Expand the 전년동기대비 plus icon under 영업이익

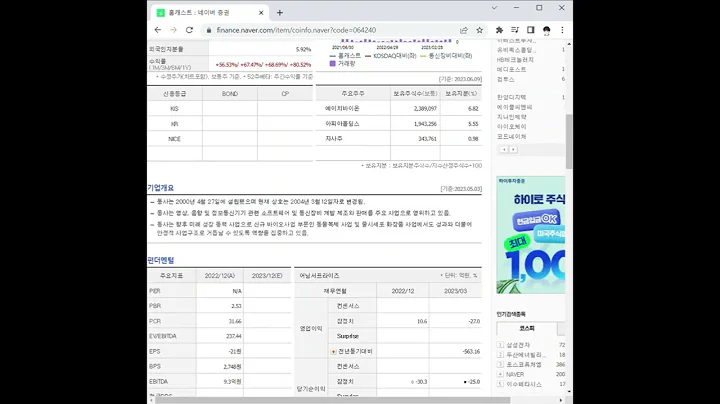click(333, 351)
